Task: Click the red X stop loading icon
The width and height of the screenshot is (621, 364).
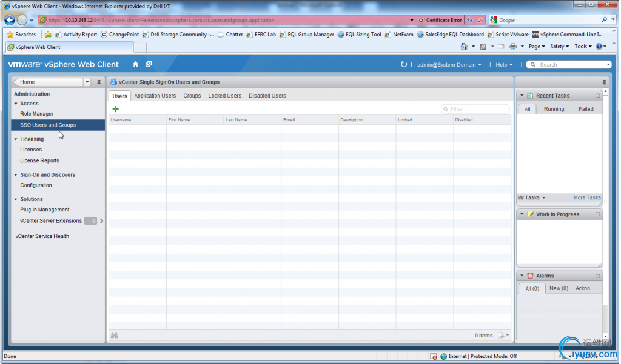Action: coord(480,20)
